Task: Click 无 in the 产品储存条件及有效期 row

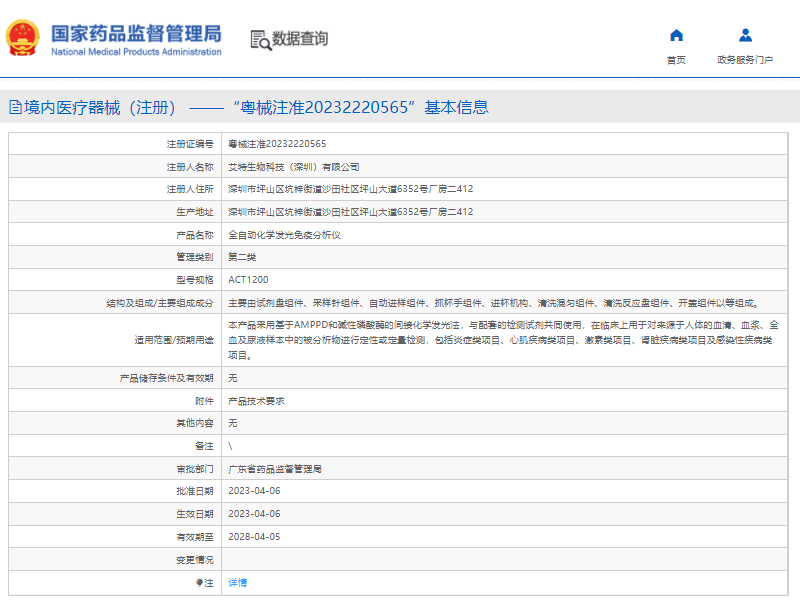Action: (233, 378)
